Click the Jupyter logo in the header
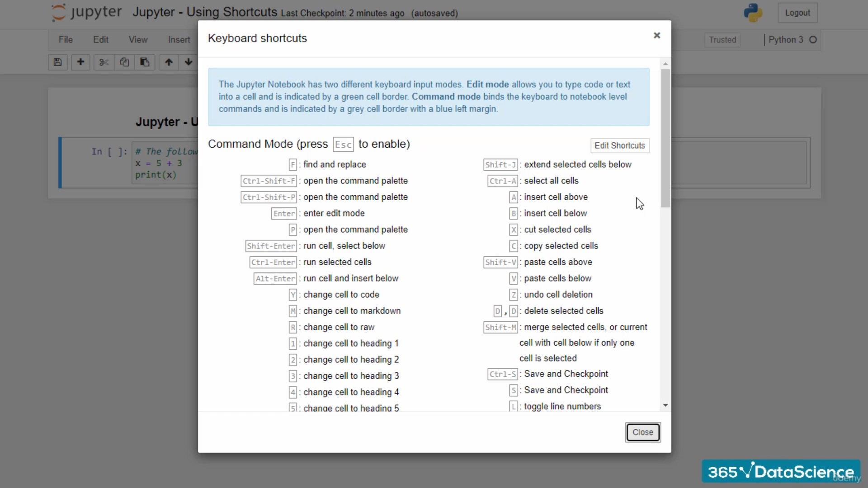Image resolution: width=868 pixels, height=488 pixels. [86, 12]
